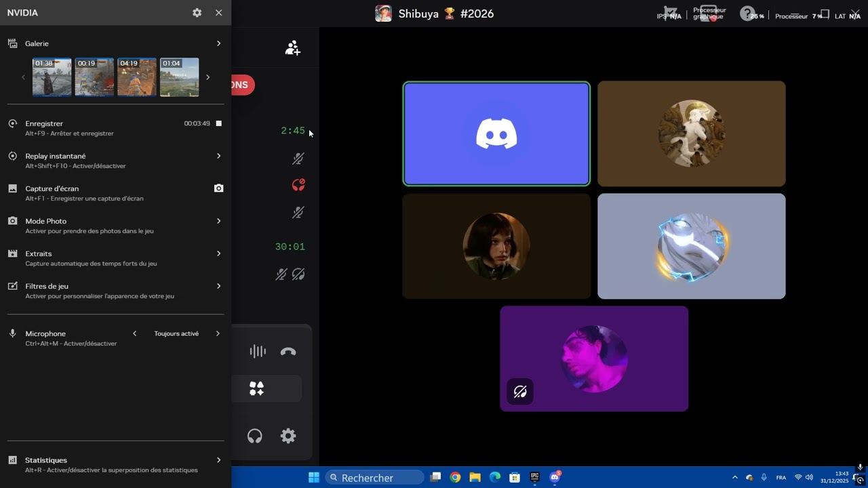This screenshot has height=488, width=868.
Task: Expand the Galerie section
Action: (x=218, y=43)
